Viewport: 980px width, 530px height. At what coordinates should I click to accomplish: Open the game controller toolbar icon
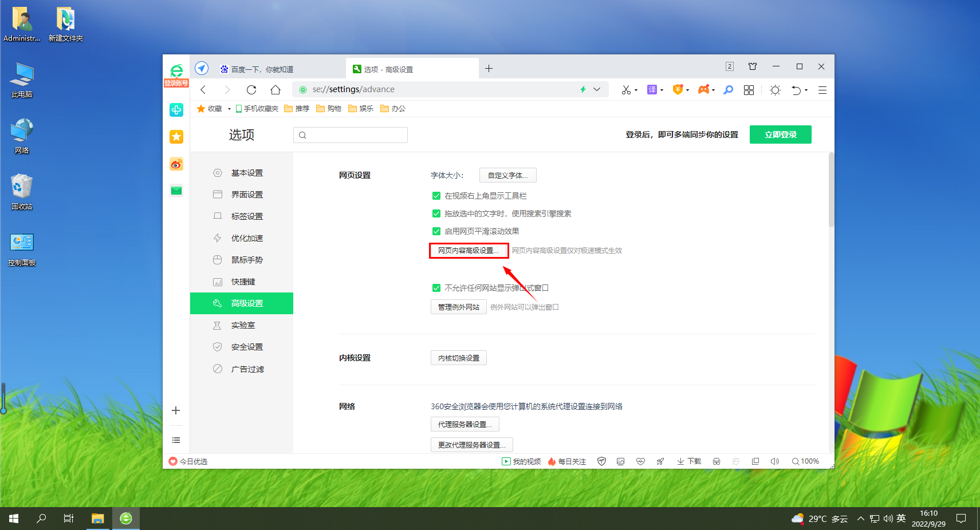point(703,89)
